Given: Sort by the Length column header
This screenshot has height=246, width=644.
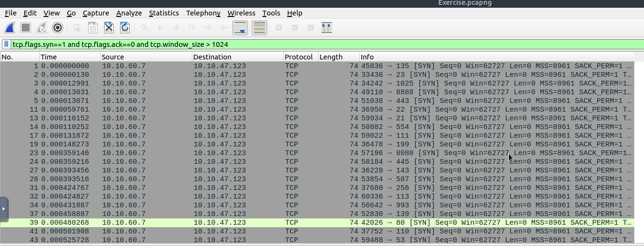Looking at the screenshot, I should click(x=338, y=57).
